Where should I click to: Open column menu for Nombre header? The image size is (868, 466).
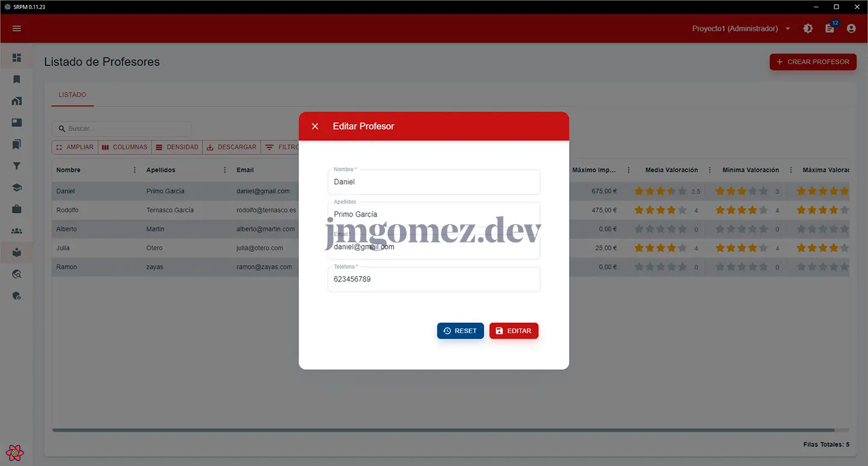tap(135, 170)
